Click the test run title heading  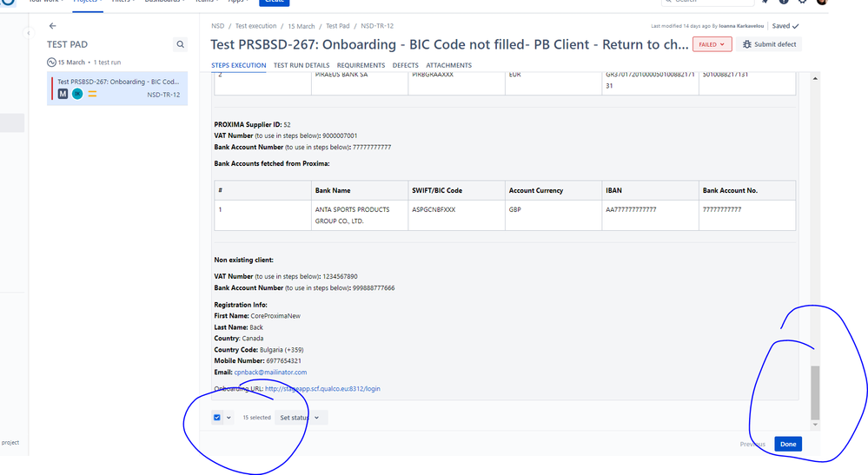click(449, 44)
